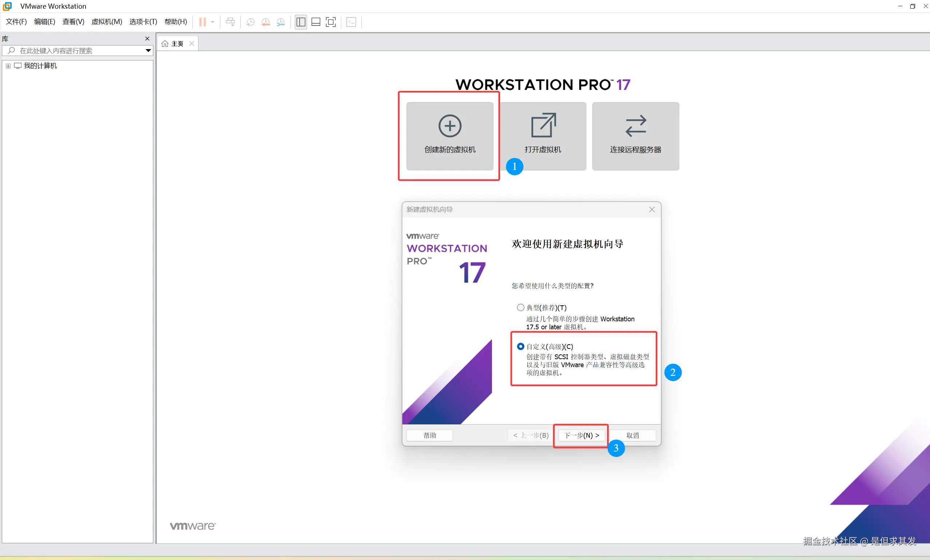Image resolution: width=930 pixels, height=560 pixels.
Task: Click the 创建新的虚拟机 tile
Action: 449,136
